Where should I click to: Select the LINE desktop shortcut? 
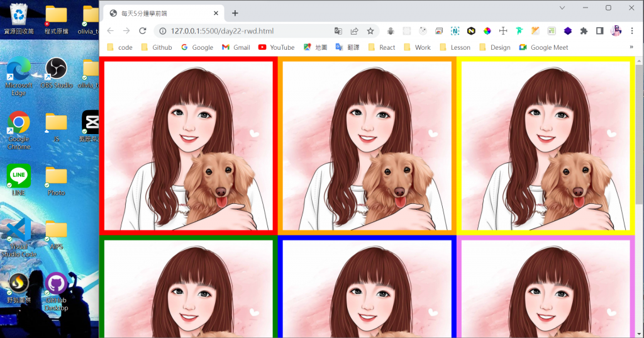tap(19, 180)
